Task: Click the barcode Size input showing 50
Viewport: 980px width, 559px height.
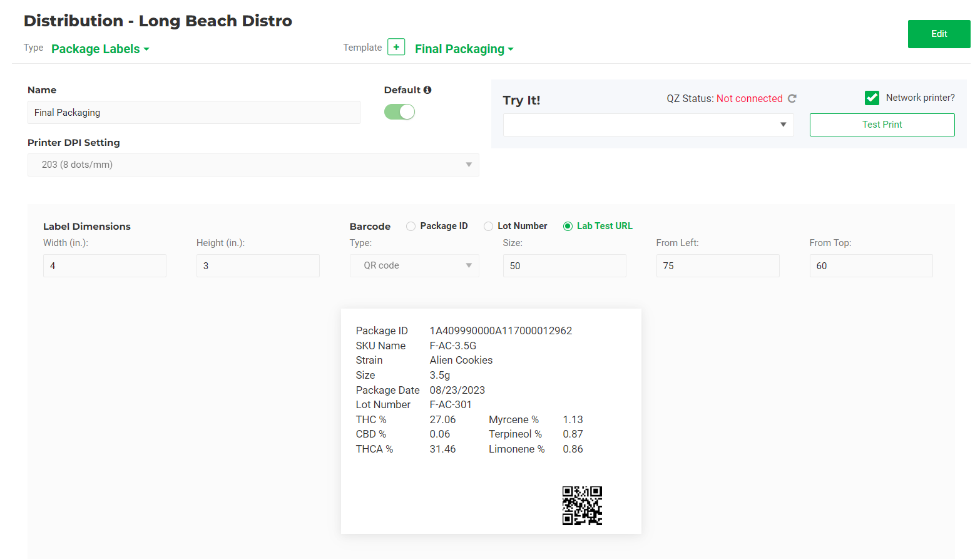Action: coord(564,265)
